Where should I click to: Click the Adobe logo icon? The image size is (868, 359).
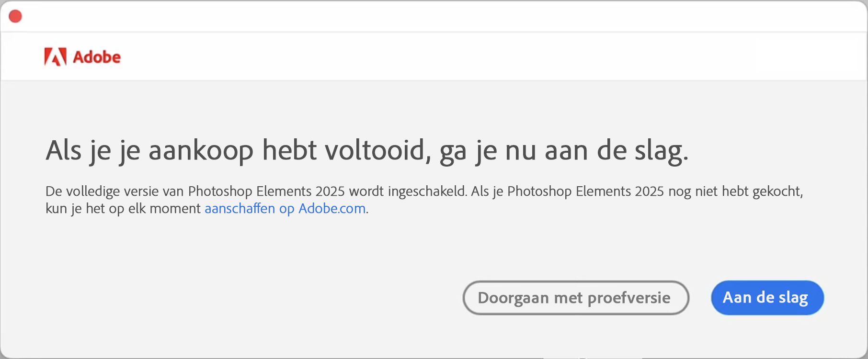point(55,56)
